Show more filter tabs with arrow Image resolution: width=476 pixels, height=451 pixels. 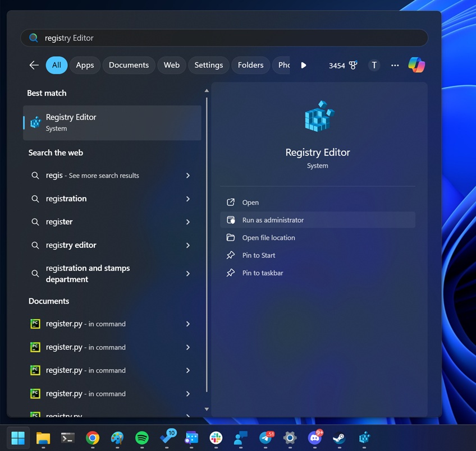303,65
